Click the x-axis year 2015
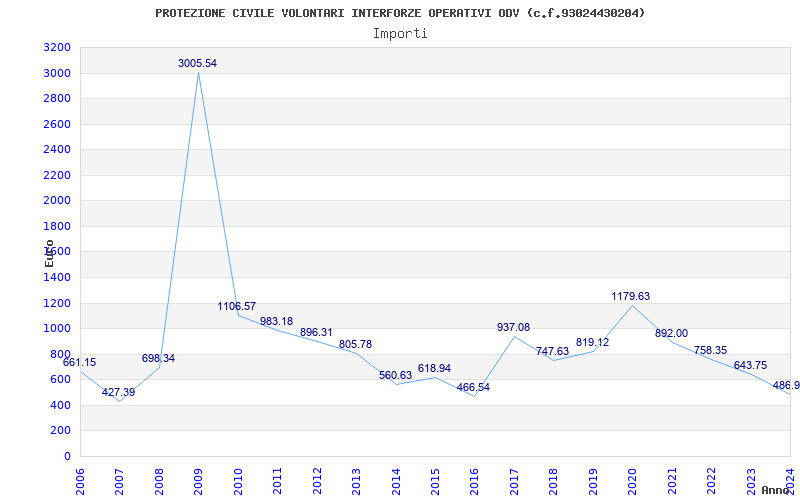Image resolution: width=800 pixels, height=500 pixels. 435,482
